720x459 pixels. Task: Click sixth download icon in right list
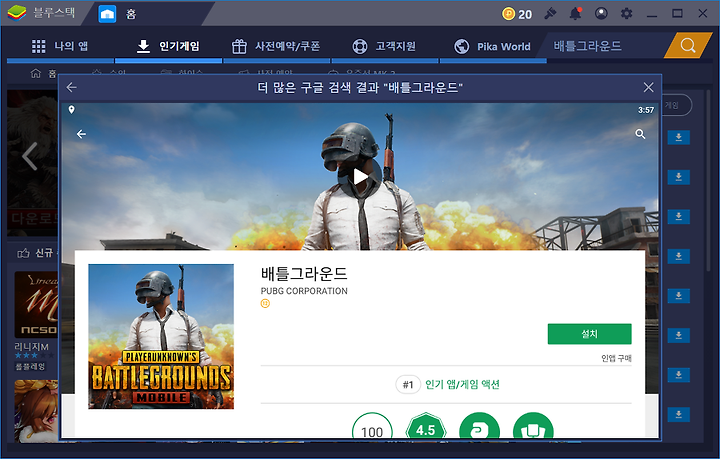(679, 336)
